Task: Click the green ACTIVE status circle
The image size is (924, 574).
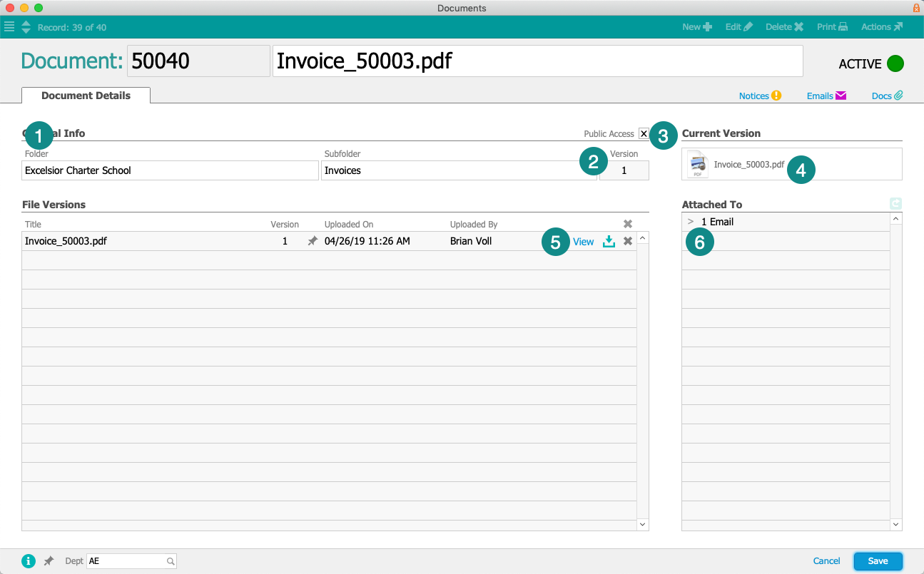Action: coord(895,63)
